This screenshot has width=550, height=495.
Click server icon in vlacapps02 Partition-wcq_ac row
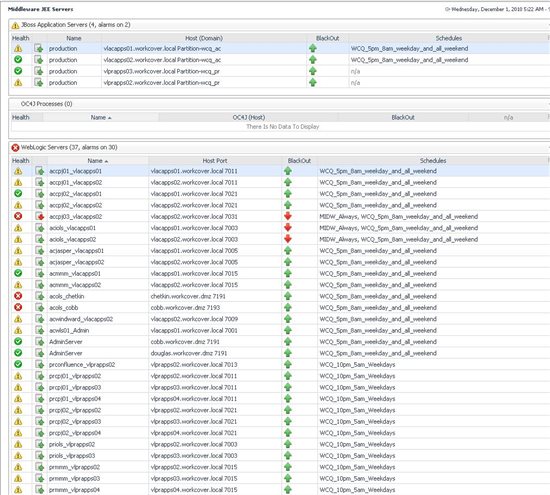coord(39,60)
